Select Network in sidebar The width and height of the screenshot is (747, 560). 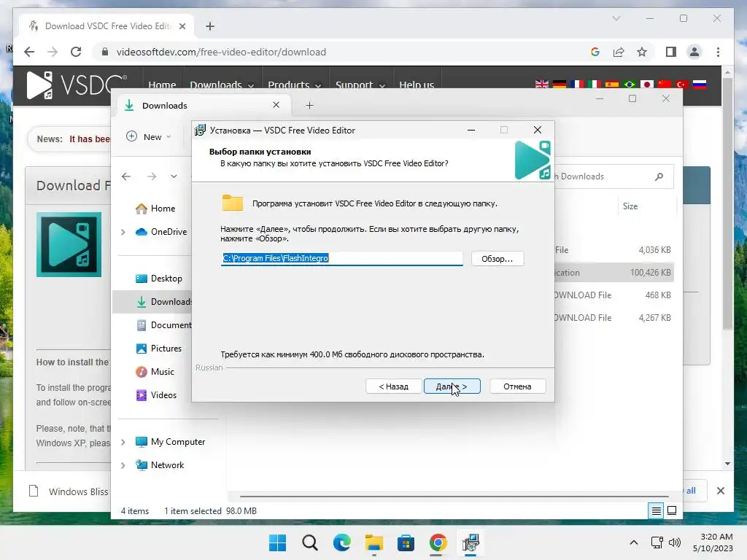(160, 465)
